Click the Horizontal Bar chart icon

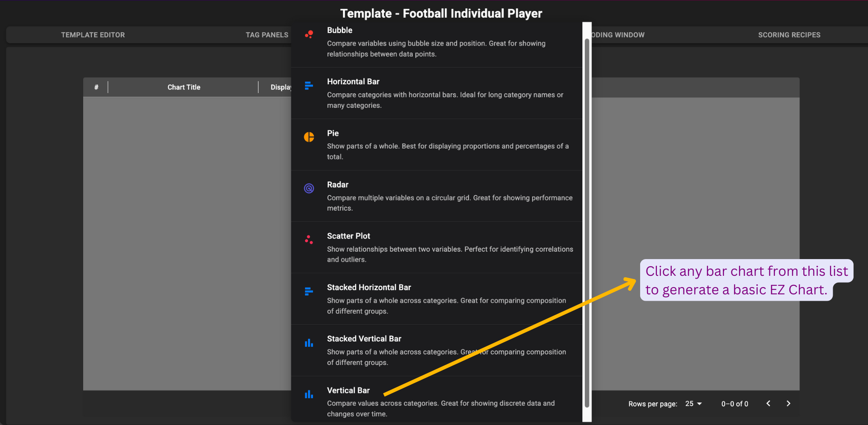pos(309,85)
